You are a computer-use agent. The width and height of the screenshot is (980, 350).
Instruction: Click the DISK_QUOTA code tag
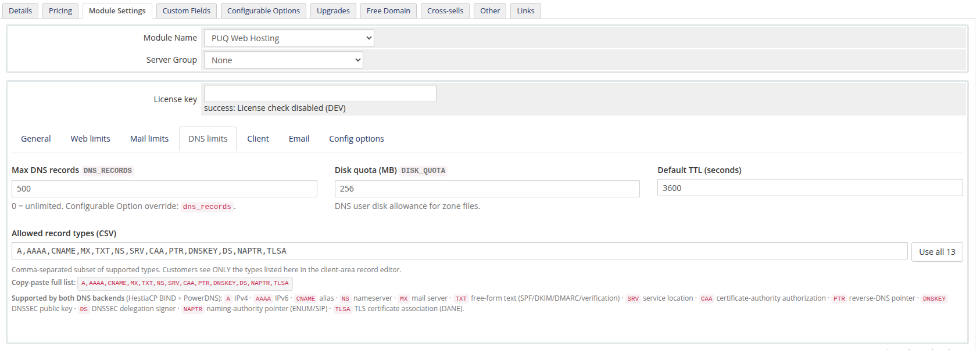click(x=423, y=171)
